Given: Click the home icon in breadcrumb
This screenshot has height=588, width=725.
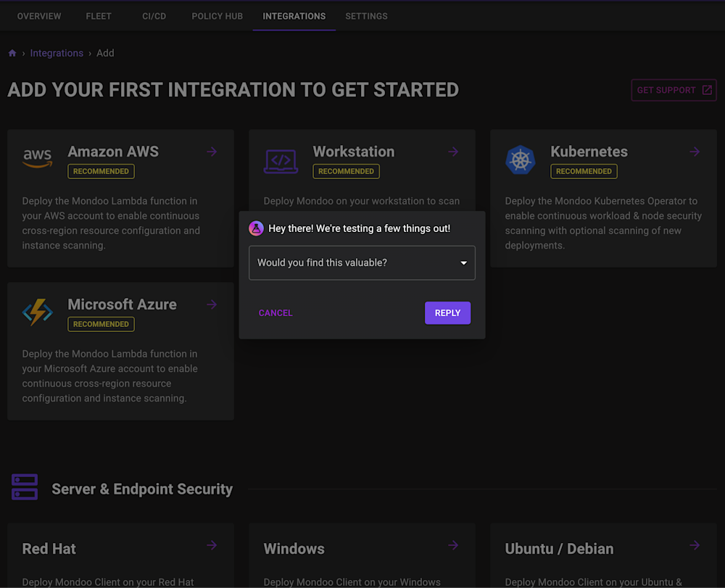Looking at the screenshot, I should click(x=12, y=53).
